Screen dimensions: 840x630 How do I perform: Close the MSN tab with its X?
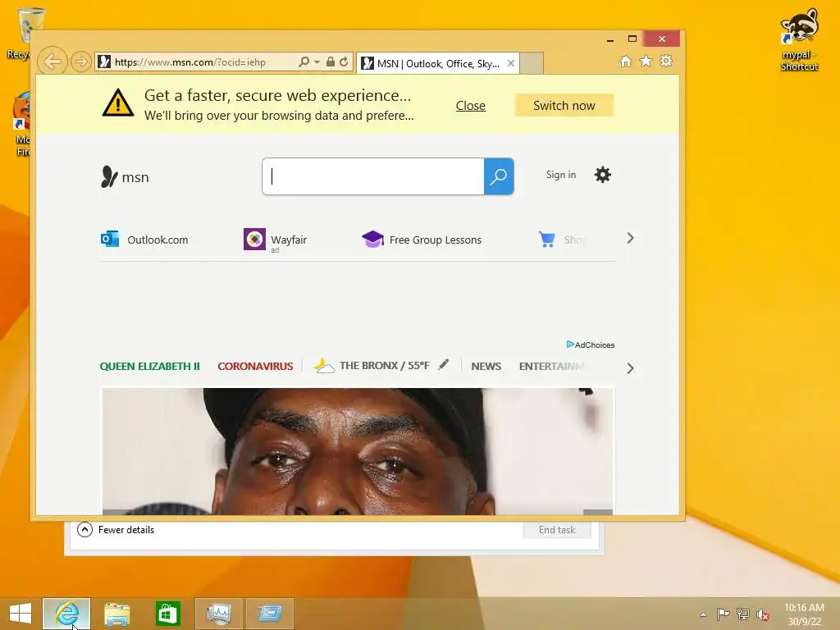511,63
